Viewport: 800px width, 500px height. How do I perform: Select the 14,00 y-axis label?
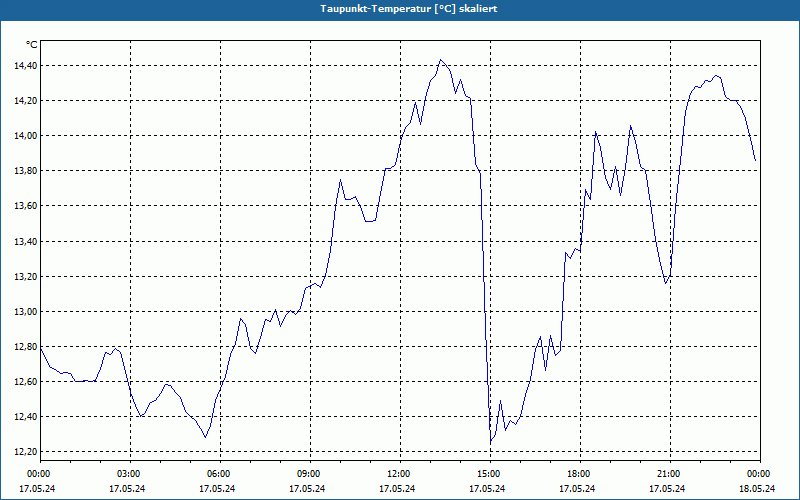pyautogui.click(x=24, y=136)
